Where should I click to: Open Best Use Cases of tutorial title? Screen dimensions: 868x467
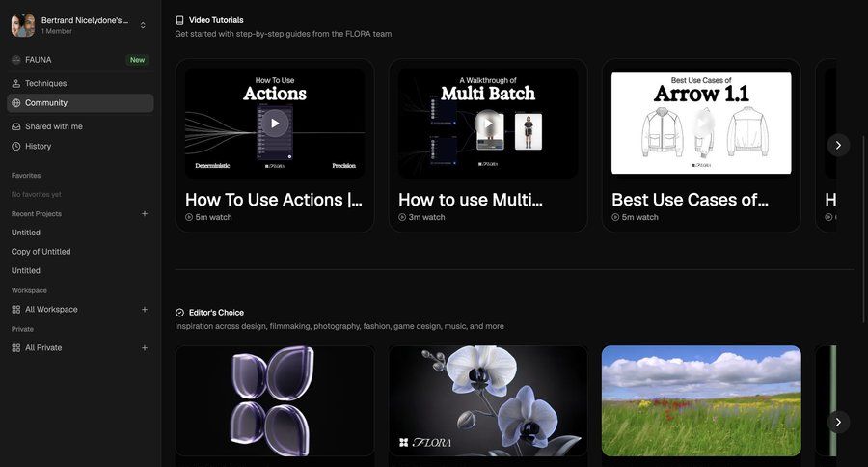pos(690,200)
